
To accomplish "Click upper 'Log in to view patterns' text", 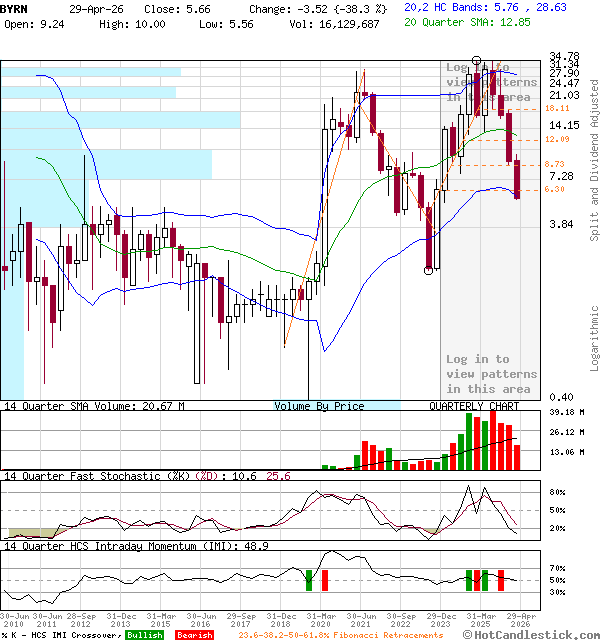I will (491, 82).
